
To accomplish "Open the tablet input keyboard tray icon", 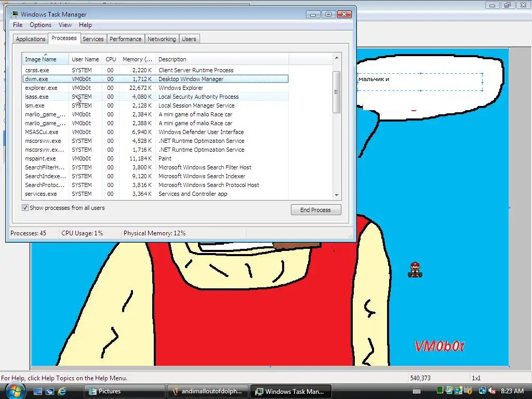I will click(417, 391).
